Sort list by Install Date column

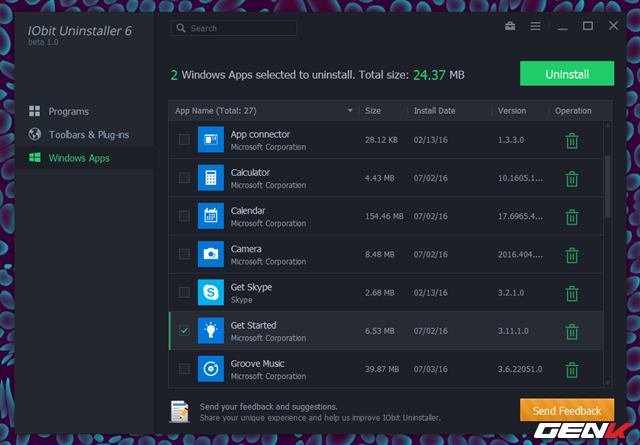(x=434, y=111)
